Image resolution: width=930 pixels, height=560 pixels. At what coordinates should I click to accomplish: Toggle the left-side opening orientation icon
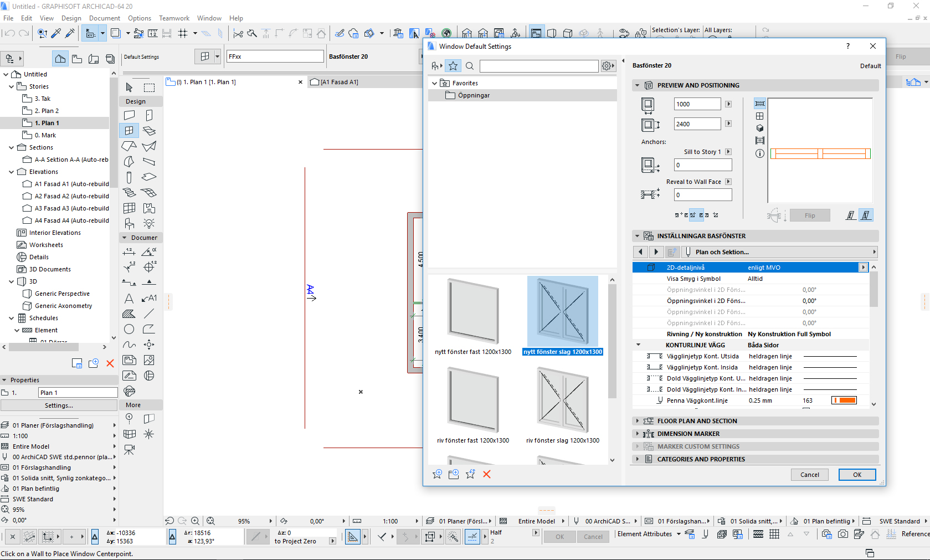click(x=850, y=215)
